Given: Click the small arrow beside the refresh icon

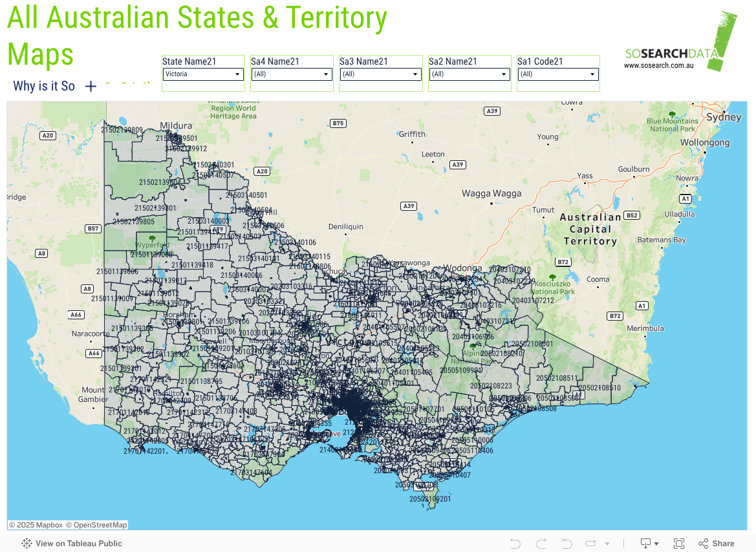Looking at the screenshot, I should click(x=607, y=544).
